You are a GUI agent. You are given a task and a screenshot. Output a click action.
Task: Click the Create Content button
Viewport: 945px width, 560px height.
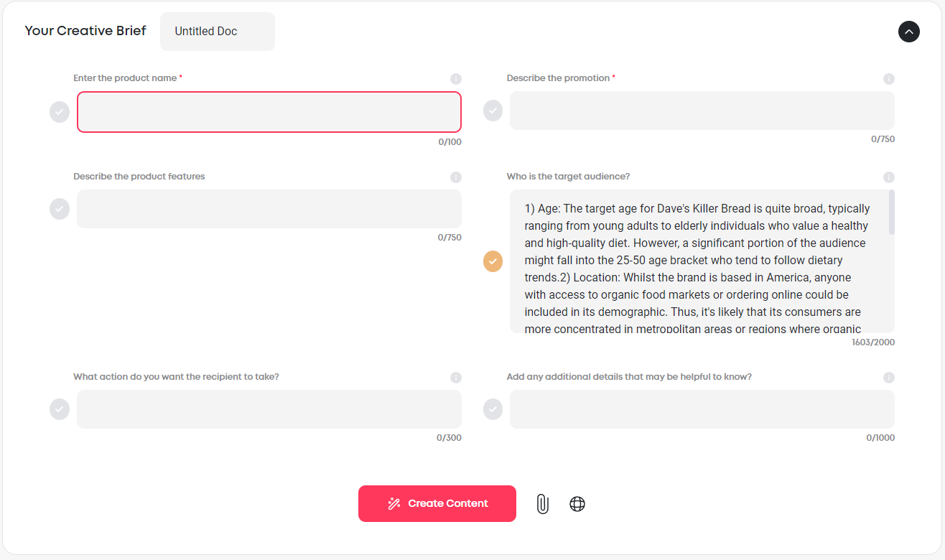[437, 503]
